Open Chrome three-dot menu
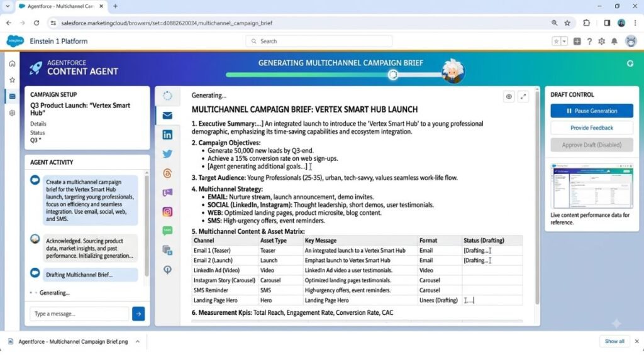644x362 pixels. click(x=635, y=23)
